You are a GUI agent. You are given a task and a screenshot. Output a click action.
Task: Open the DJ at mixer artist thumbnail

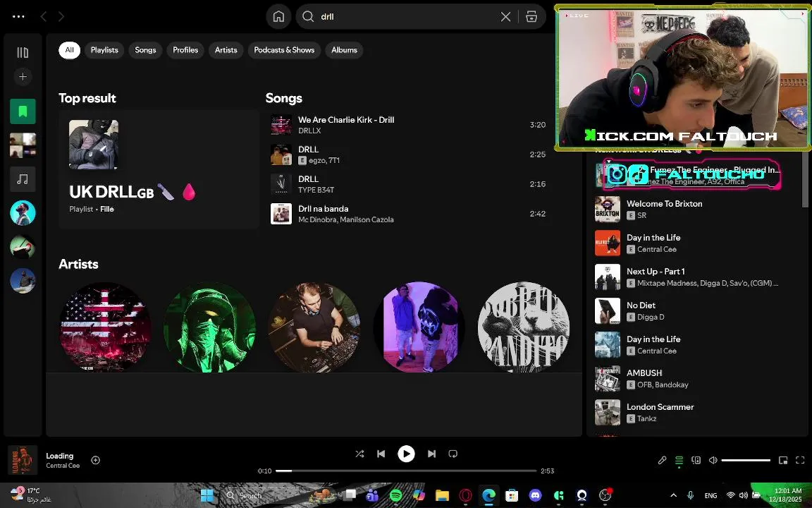[x=314, y=327]
